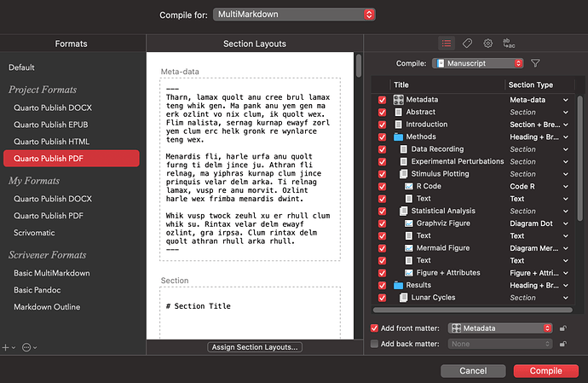Open the format actions ellipsis menu
Image resolution: width=588 pixels, height=383 pixels.
[30, 347]
